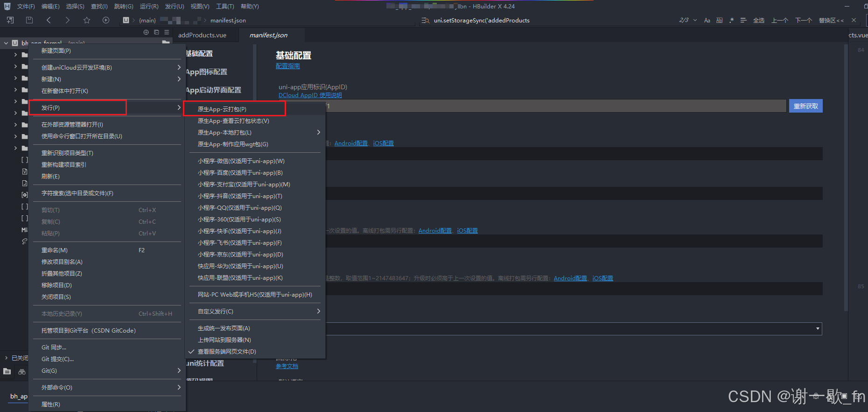Close the find bar with X
The width and height of the screenshot is (868, 412).
(x=854, y=20)
